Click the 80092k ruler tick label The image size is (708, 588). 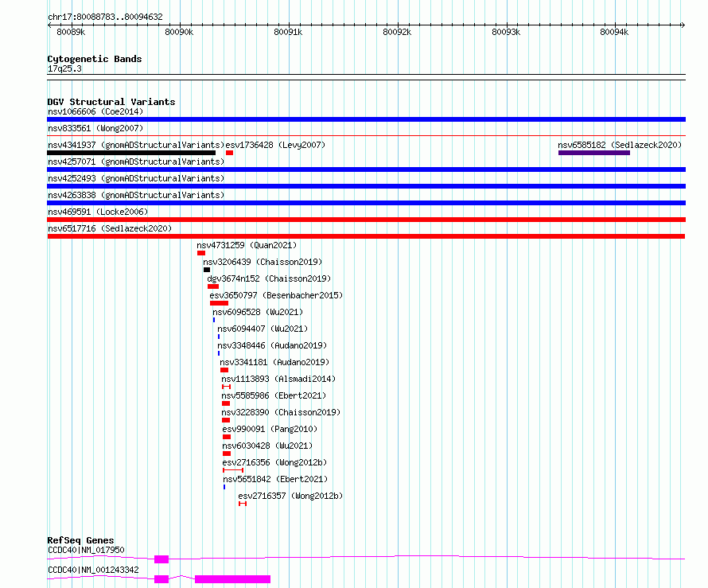tap(397, 32)
